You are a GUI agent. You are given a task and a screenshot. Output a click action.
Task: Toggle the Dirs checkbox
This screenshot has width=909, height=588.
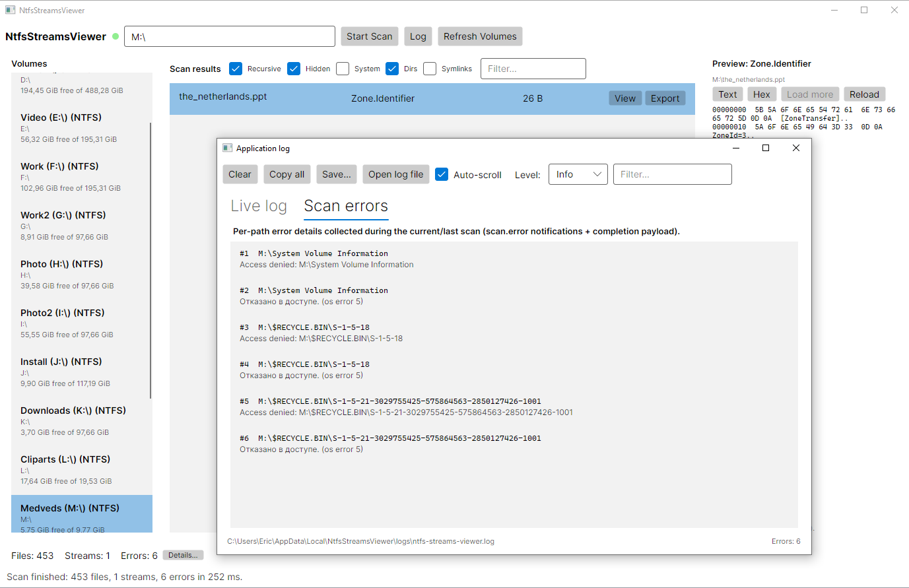[392, 69]
